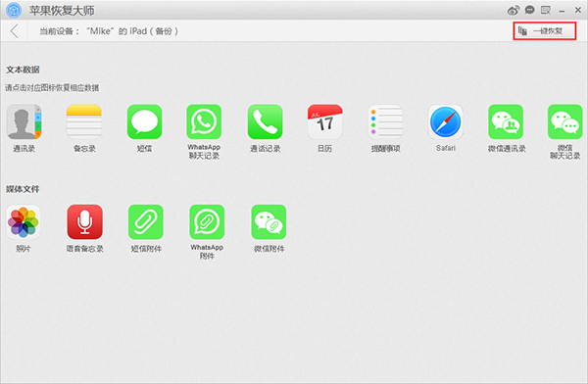This screenshot has height=384, width=588.
Task: Open 短信附件 message attachments
Action: click(146, 222)
